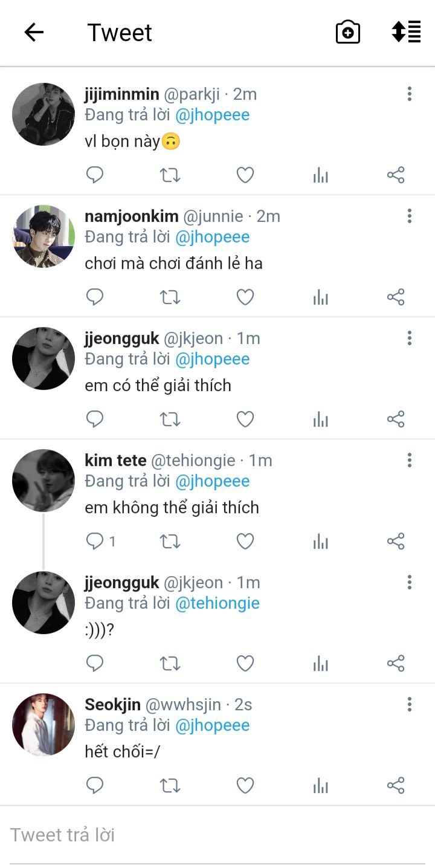Open namjoonkim's profile picture
Viewport: 435px width, 868px height.
(x=43, y=236)
